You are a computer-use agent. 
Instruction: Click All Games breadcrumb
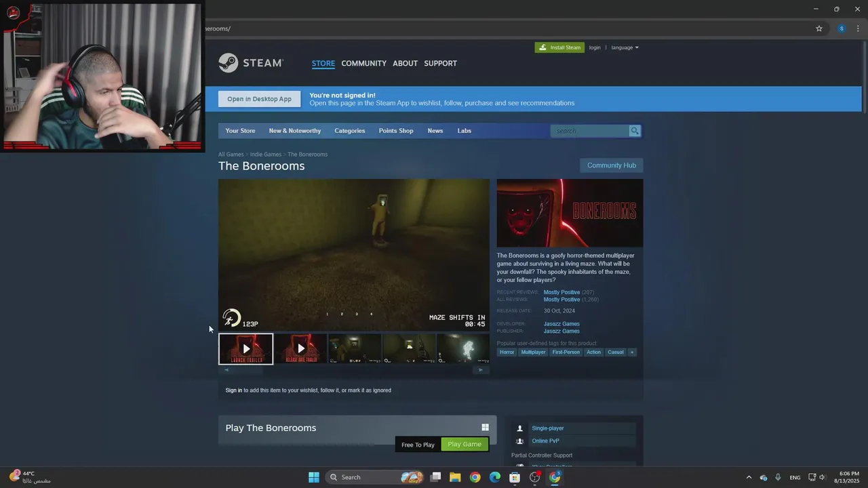coord(231,155)
